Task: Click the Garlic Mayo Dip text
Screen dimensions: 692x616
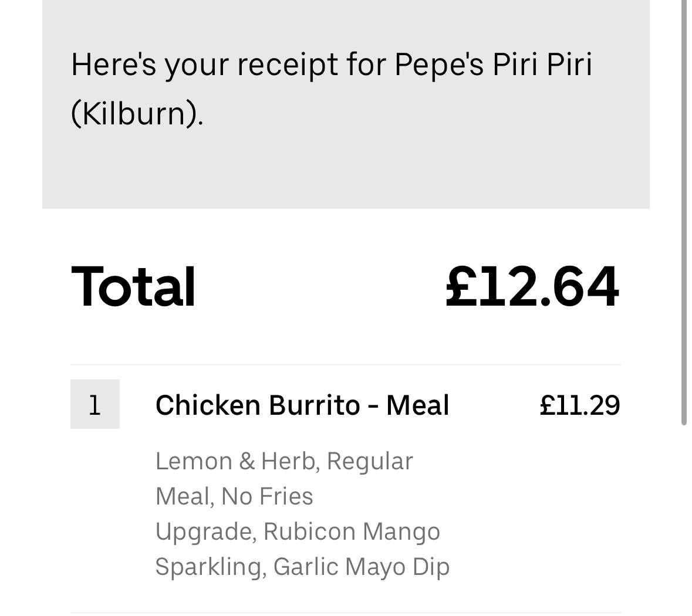Action: pos(362,567)
